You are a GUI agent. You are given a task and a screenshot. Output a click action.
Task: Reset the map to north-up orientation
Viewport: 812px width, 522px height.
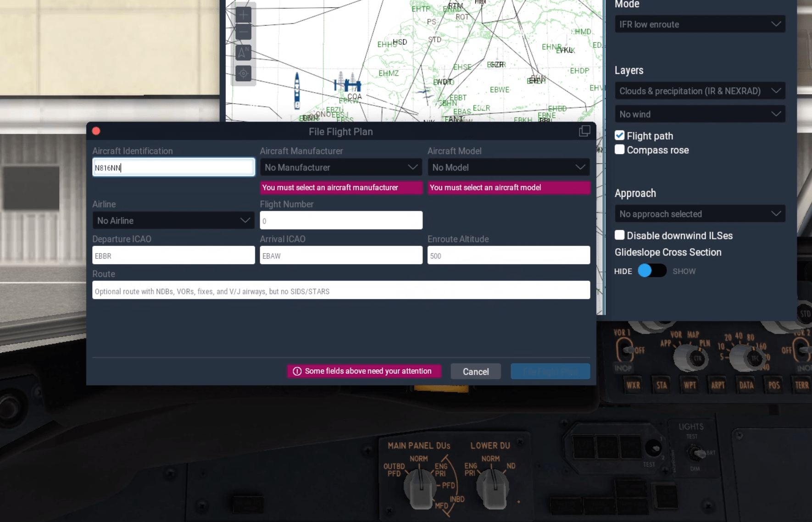coord(243,52)
